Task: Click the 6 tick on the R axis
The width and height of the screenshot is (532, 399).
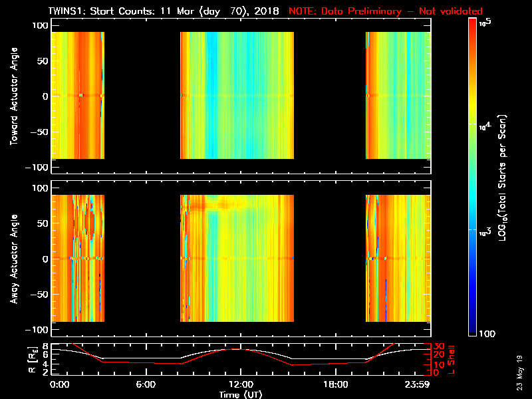Action: (45, 354)
